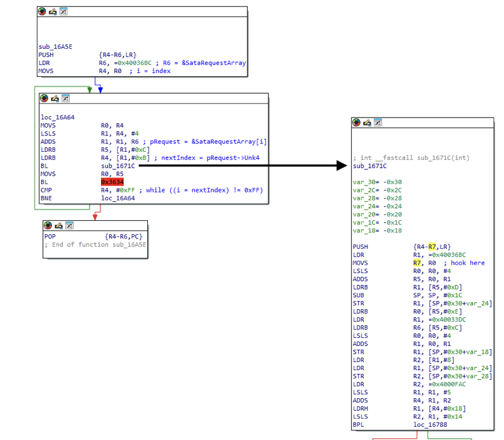
Task: Click the group nodes icon on the sub_16A5E block
Action: coord(63,11)
